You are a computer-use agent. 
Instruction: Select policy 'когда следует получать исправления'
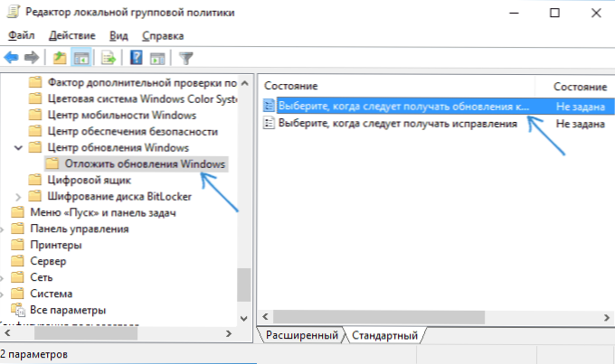pyautogui.click(x=398, y=124)
